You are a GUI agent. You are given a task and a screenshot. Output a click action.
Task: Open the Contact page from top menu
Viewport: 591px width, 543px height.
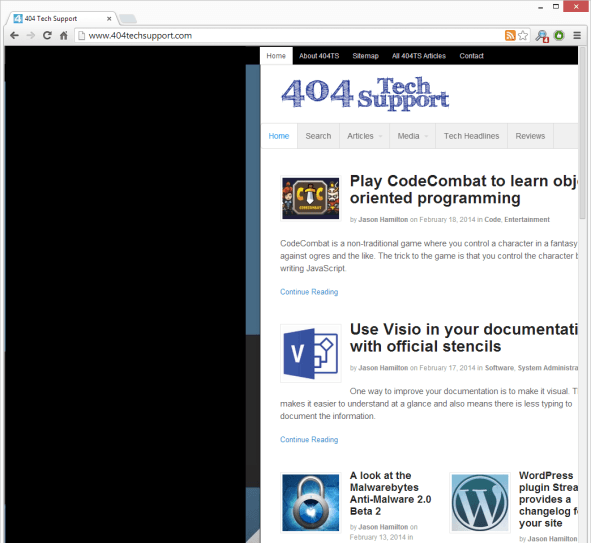pos(471,56)
